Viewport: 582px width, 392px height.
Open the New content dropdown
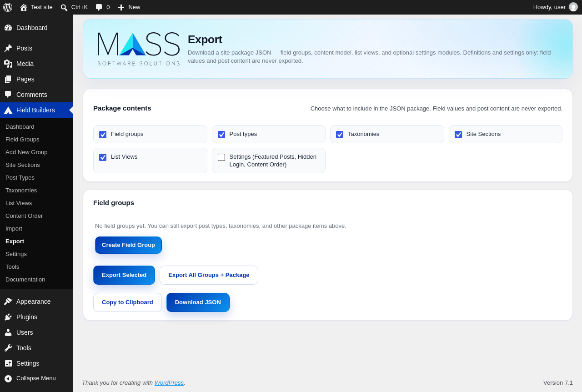[x=129, y=7]
